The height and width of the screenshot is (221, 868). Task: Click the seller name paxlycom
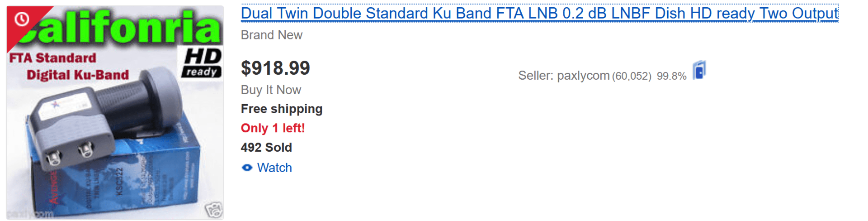[x=583, y=76]
